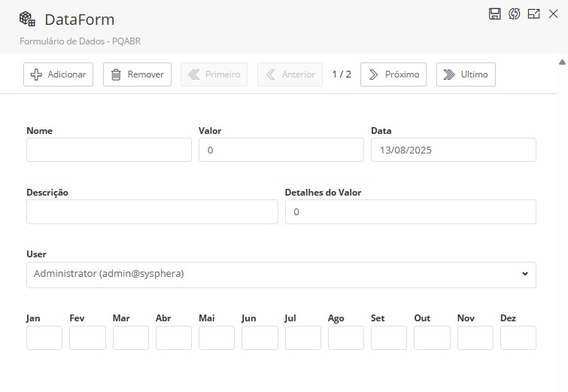Viewport: 568px width, 392px height.
Task: Click the expand window icon
Action: point(534,14)
